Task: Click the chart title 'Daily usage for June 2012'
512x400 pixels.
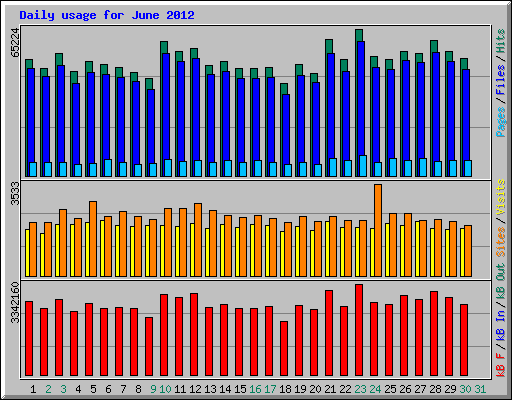Action: 107,15
